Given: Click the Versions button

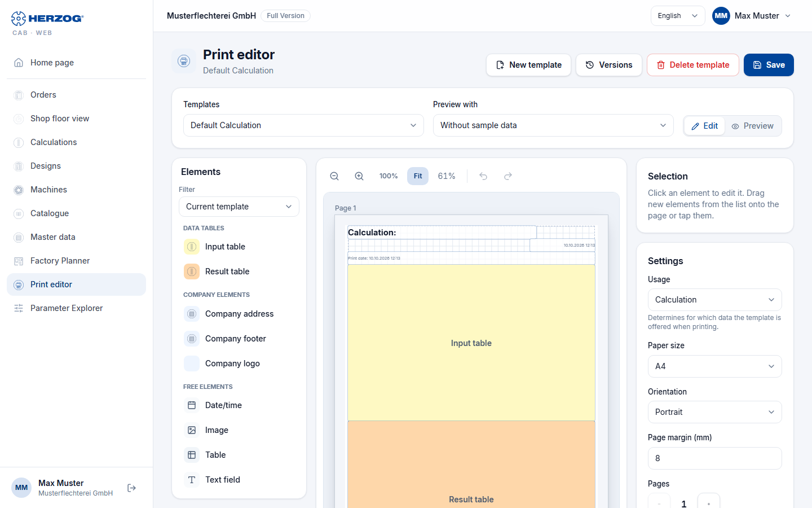Looking at the screenshot, I should click(x=609, y=65).
